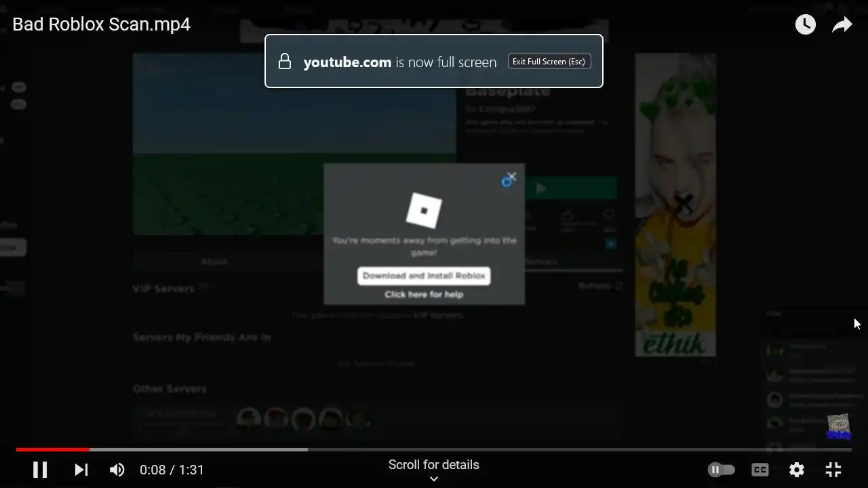The image size is (868, 488).
Task: Open the Click here for help link
Action: click(424, 294)
